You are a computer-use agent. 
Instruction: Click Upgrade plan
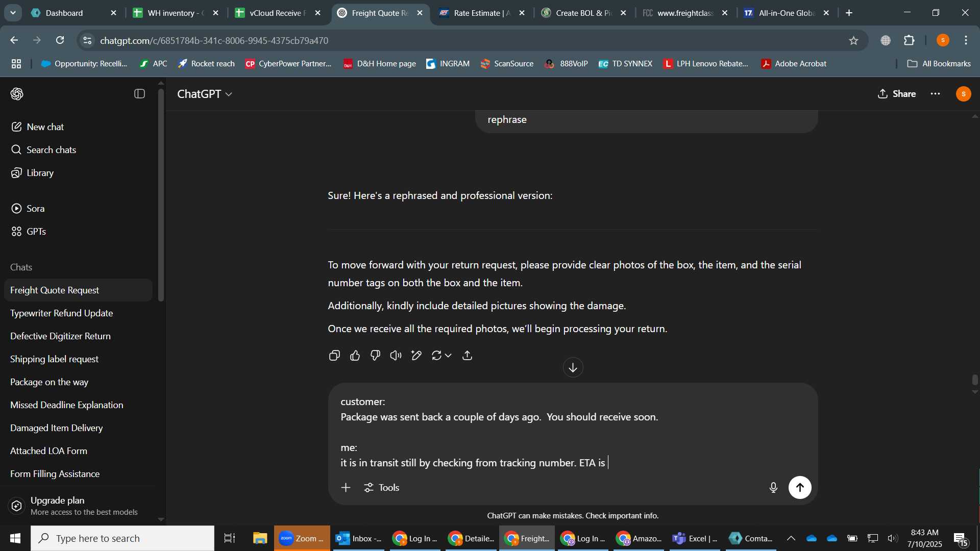click(79, 505)
